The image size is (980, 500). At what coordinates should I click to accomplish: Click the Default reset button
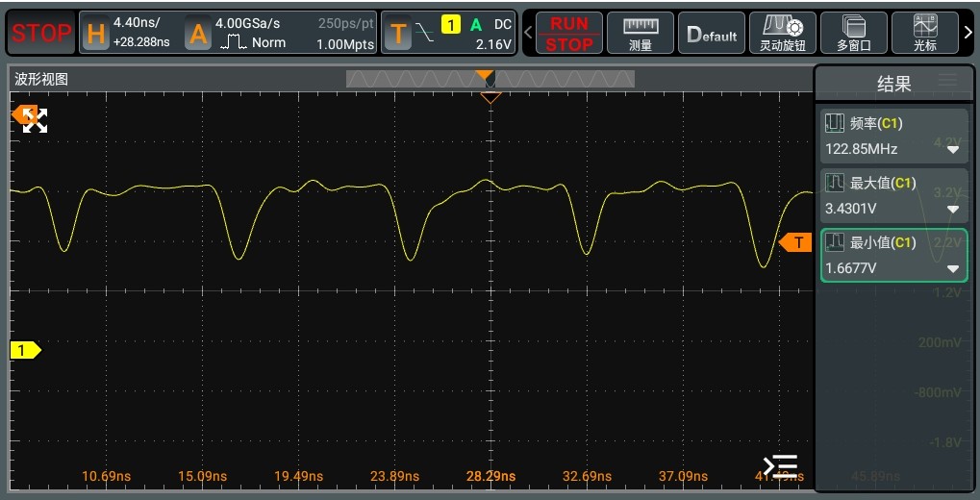pyautogui.click(x=712, y=34)
